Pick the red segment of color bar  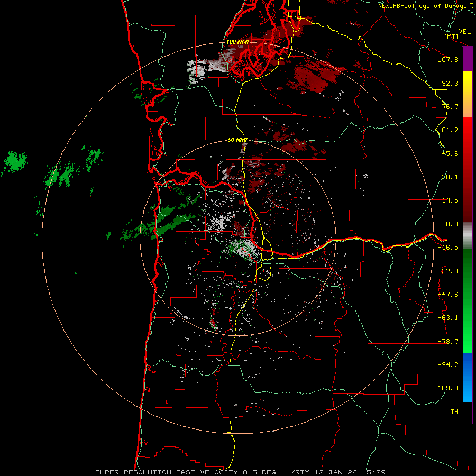pyautogui.click(x=467, y=169)
